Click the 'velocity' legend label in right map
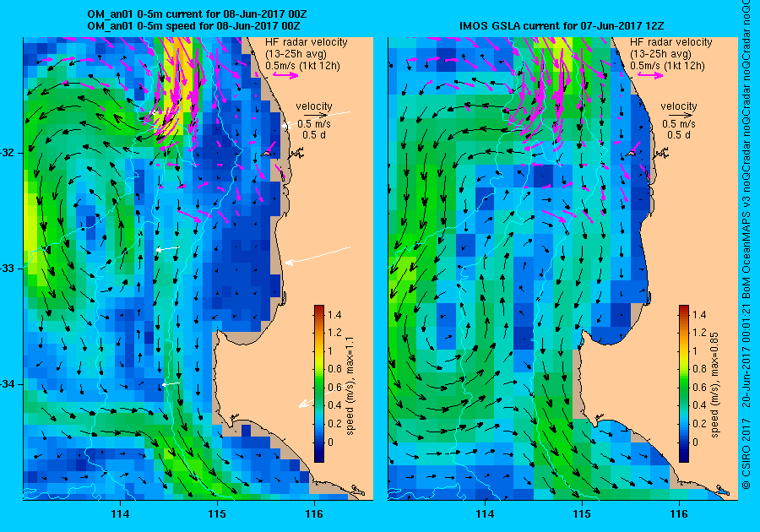 coord(679,106)
